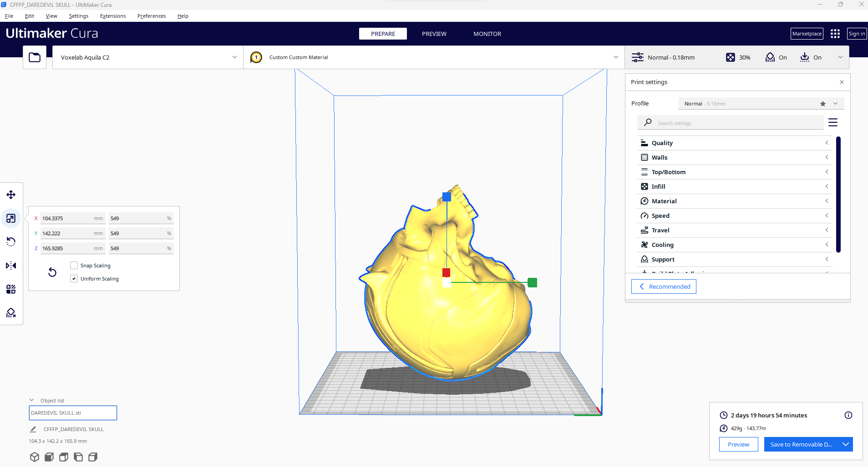
Task: Click the Marketplace button
Action: click(807, 33)
